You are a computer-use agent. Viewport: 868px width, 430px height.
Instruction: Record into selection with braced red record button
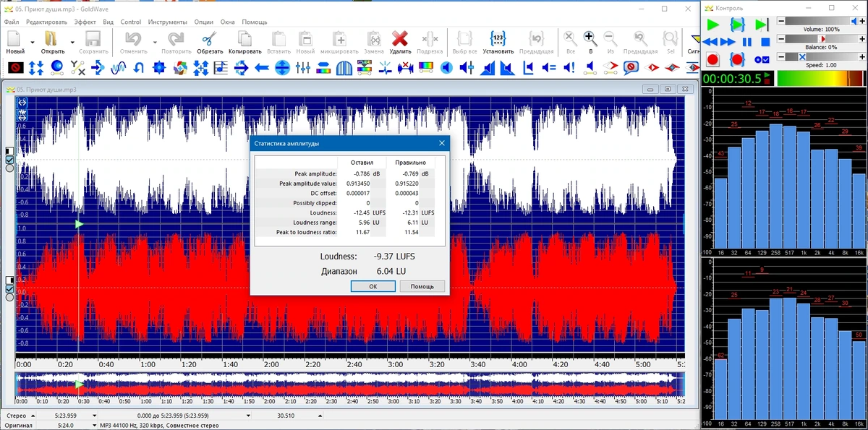[x=737, y=59]
